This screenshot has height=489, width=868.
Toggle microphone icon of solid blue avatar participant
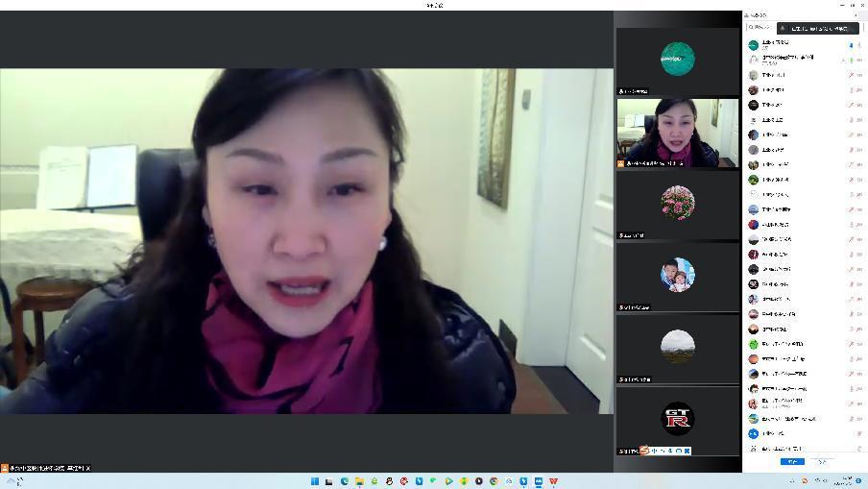tap(859, 433)
